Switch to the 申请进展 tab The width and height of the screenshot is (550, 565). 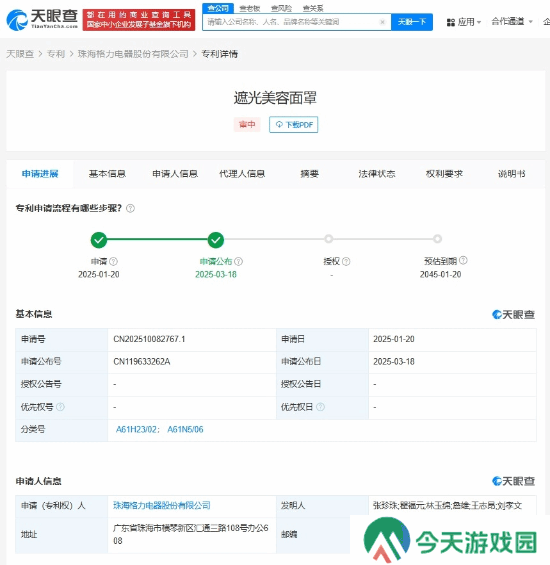click(40, 174)
